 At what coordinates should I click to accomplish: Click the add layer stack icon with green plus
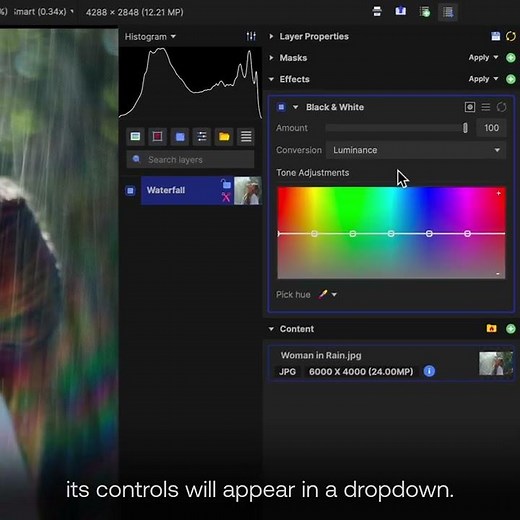(424, 12)
